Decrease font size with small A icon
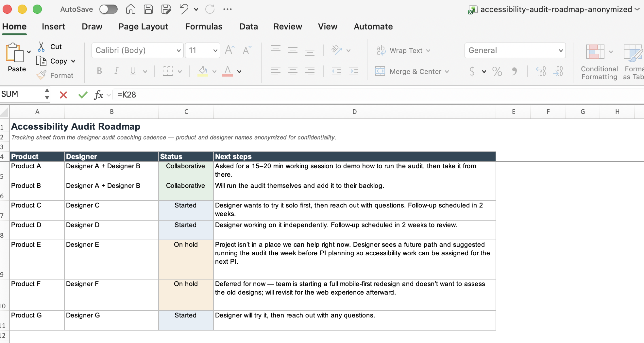The height and width of the screenshot is (343, 644). point(247,50)
